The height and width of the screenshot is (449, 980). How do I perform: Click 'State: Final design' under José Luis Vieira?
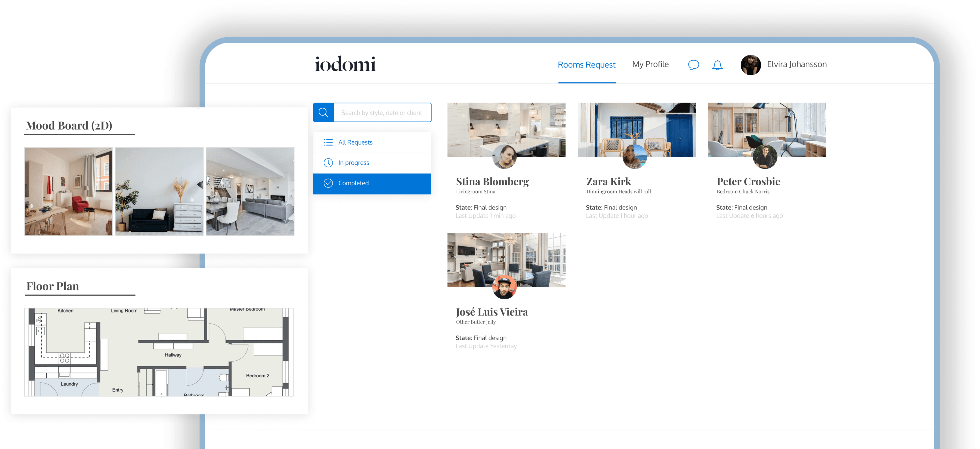coord(481,338)
